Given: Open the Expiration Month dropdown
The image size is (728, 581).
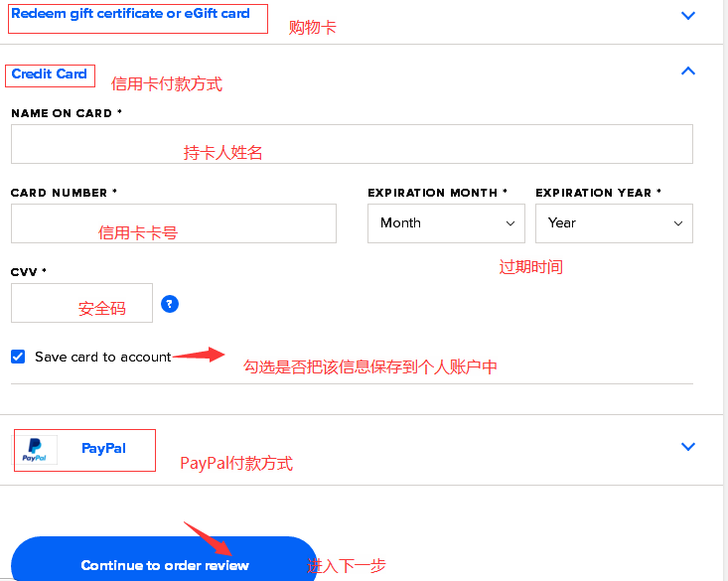Looking at the screenshot, I should [x=446, y=223].
